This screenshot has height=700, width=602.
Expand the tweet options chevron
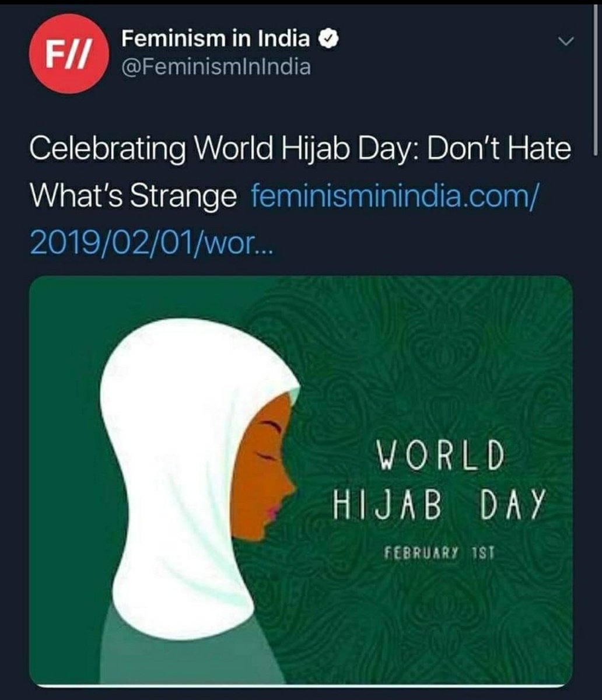[x=565, y=41]
